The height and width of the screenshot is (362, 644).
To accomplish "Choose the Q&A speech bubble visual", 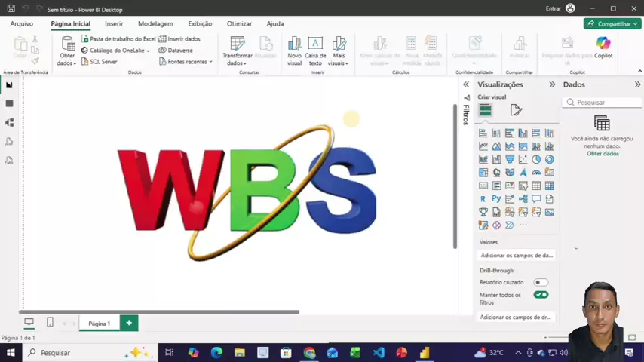I will point(536,199).
